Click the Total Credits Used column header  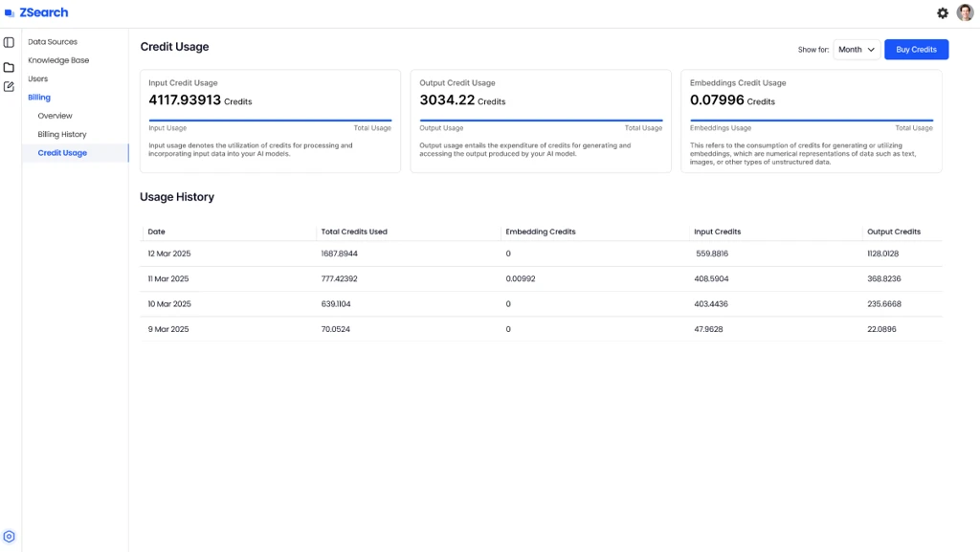(x=354, y=232)
